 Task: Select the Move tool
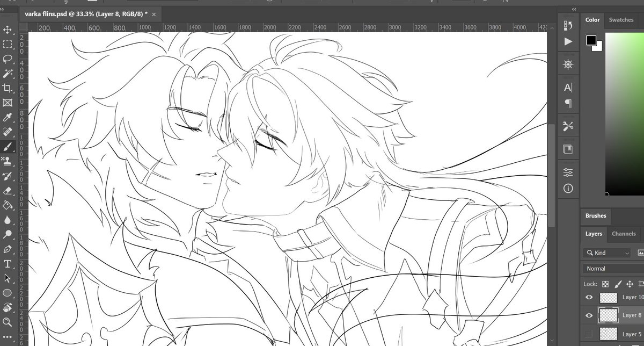[8, 30]
